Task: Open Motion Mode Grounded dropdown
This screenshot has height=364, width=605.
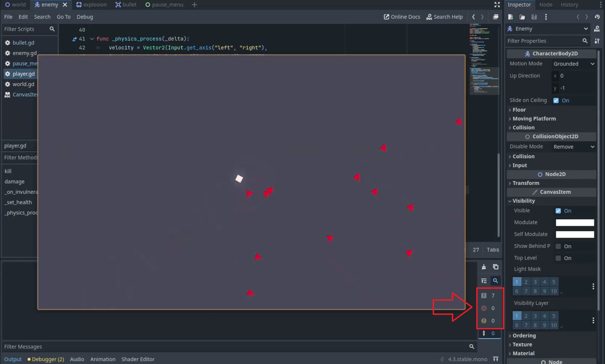Action: (573, 64)
